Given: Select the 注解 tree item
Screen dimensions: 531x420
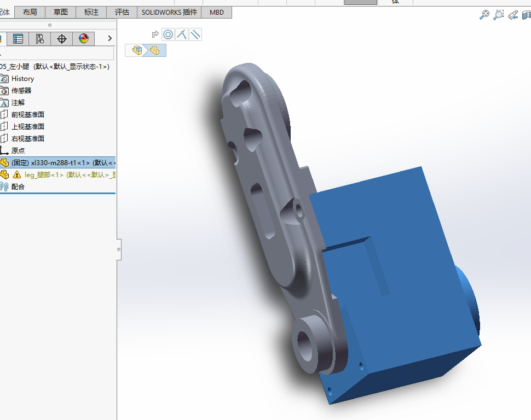Looking at the screenshot, I should 18,103.
